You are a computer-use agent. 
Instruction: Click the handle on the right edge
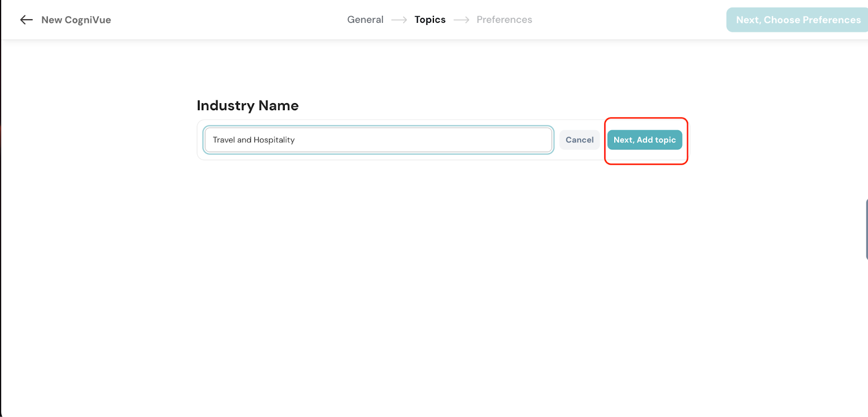point(866,229)
